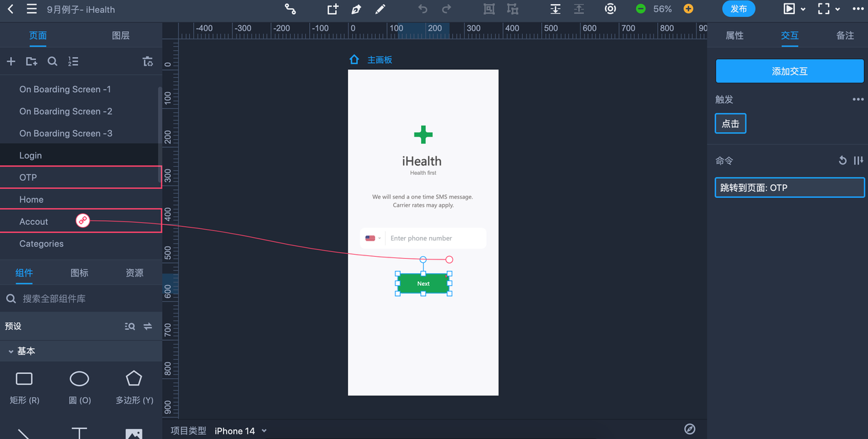
Task: Click the green zoom out button
Action: 641,9
